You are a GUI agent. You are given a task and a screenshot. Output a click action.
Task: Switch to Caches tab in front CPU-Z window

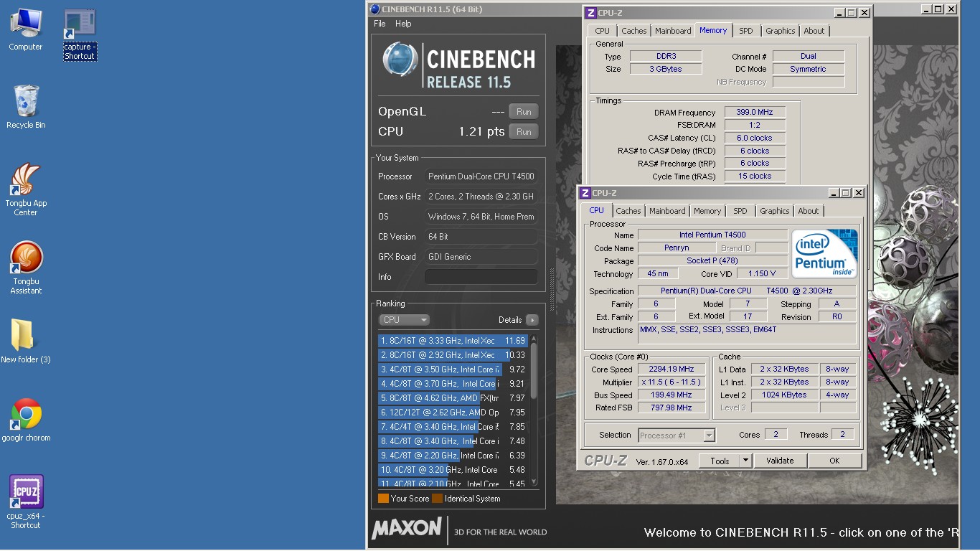[628, 211]
